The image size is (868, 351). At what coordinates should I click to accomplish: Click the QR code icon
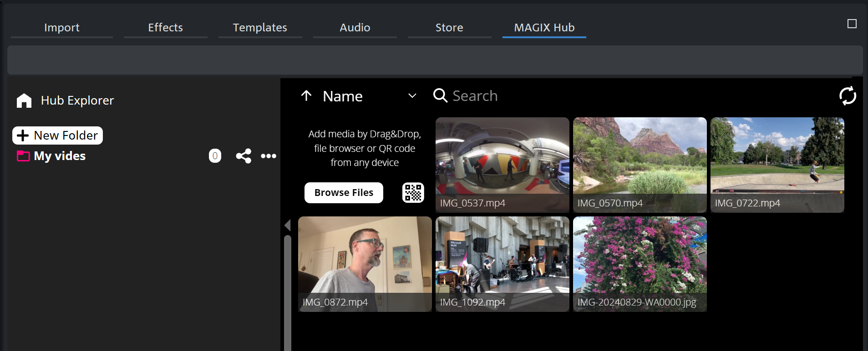pyautogui.click(x=413, y=193)
